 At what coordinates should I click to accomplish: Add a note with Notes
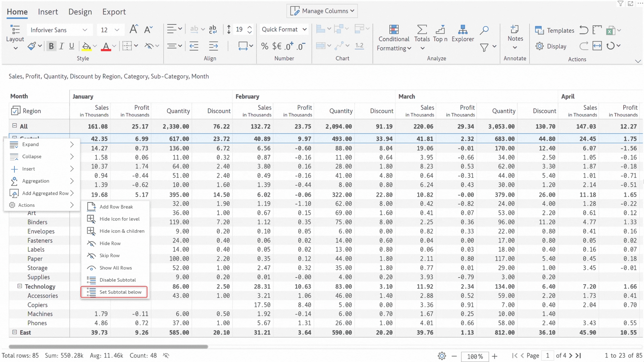click(x=515, y=34)
